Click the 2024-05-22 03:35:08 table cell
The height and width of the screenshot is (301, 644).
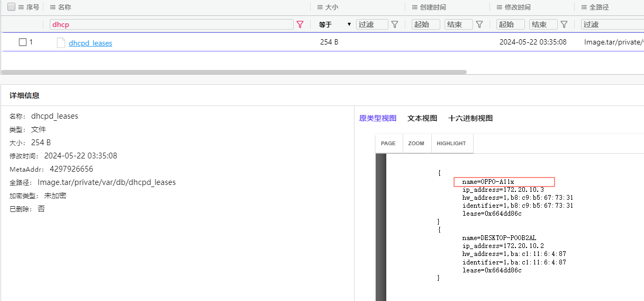point(533,42)
